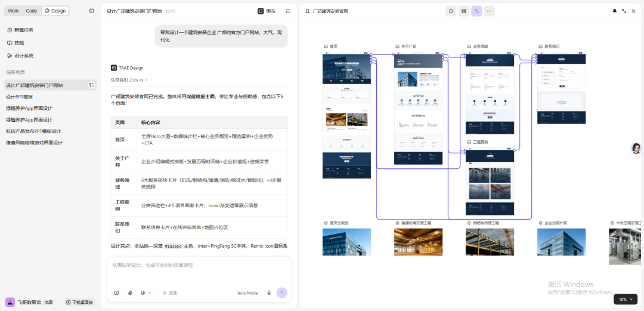The height and width of the screenshot is (311, 644).
Task: Click the 新建任务 icon in sidebar
Action: click(x=10, y=30)
